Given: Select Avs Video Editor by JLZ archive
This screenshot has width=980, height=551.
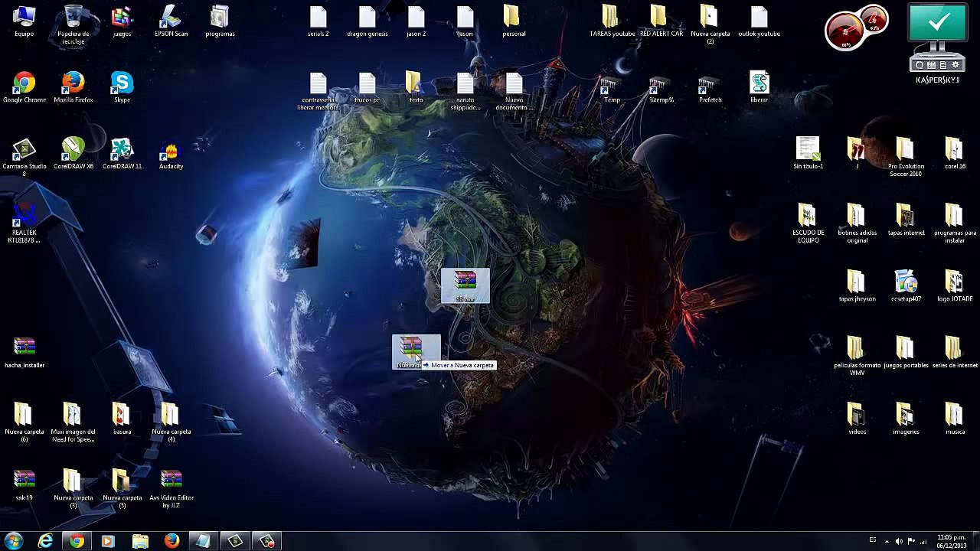Looking at the screenshot, I should 171,489.
